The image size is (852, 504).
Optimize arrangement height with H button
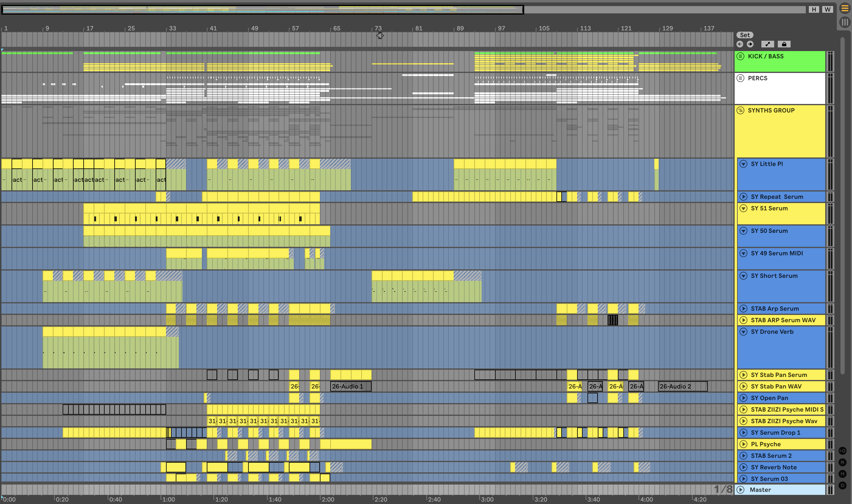pos(814,9)
